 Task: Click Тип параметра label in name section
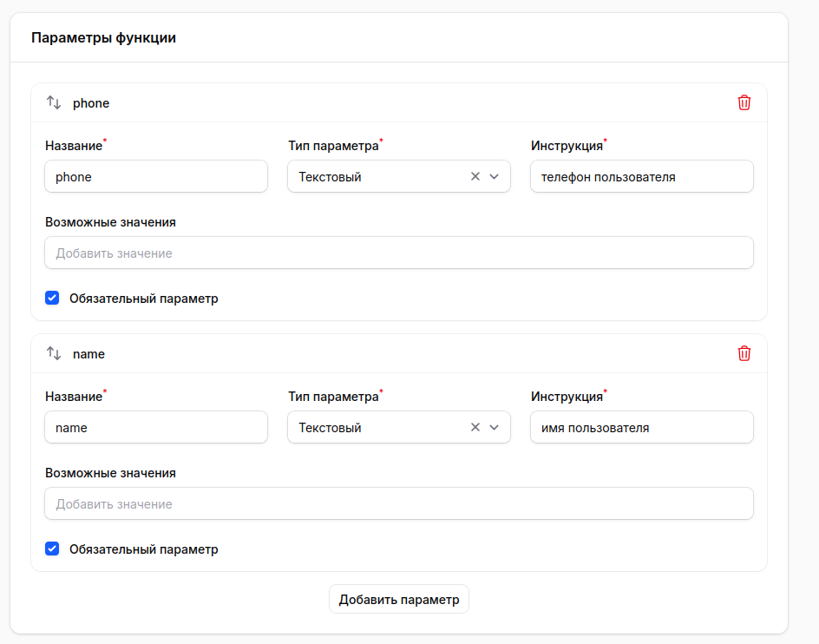(333, 397)
